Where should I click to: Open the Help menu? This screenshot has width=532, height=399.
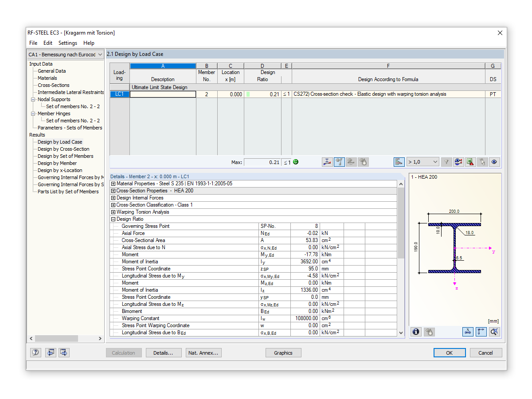pyautogui.click(x=89, y=43)
